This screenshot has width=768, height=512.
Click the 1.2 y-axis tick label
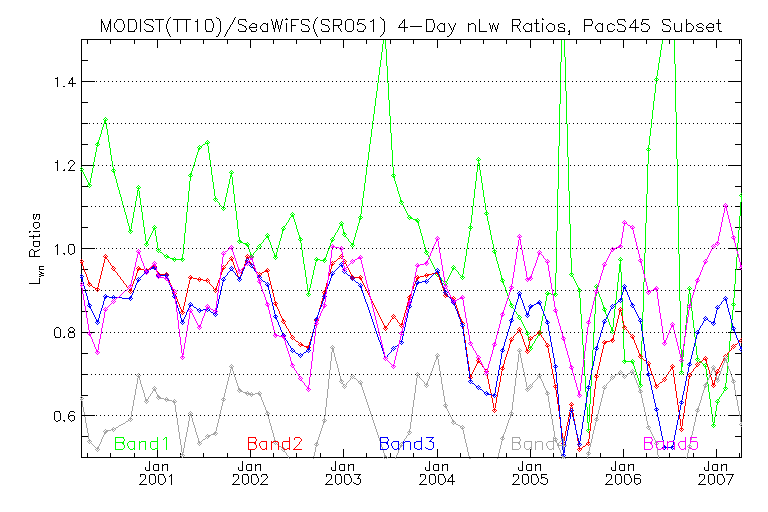click(x=65, y=166)
